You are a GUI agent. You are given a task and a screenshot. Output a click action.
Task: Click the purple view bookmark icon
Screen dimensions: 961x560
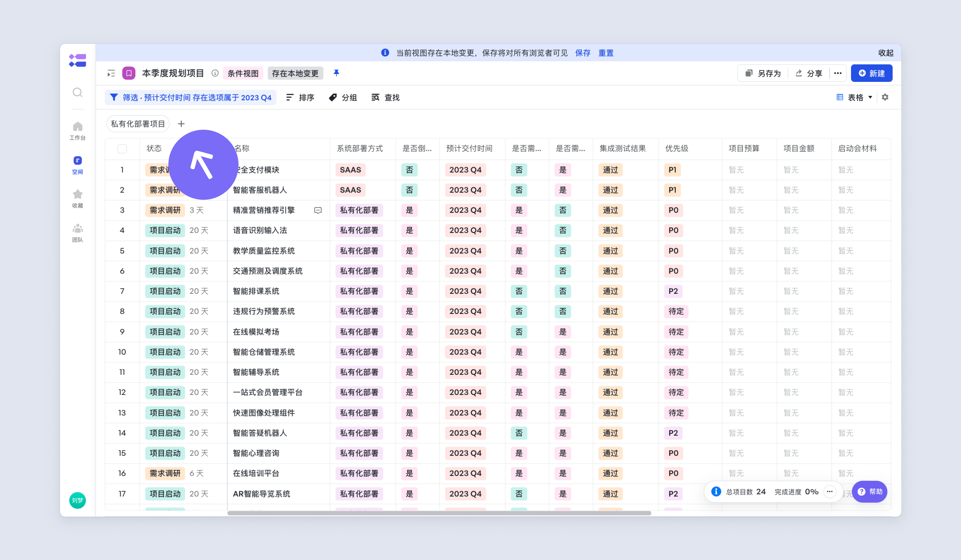click(129, 73)
